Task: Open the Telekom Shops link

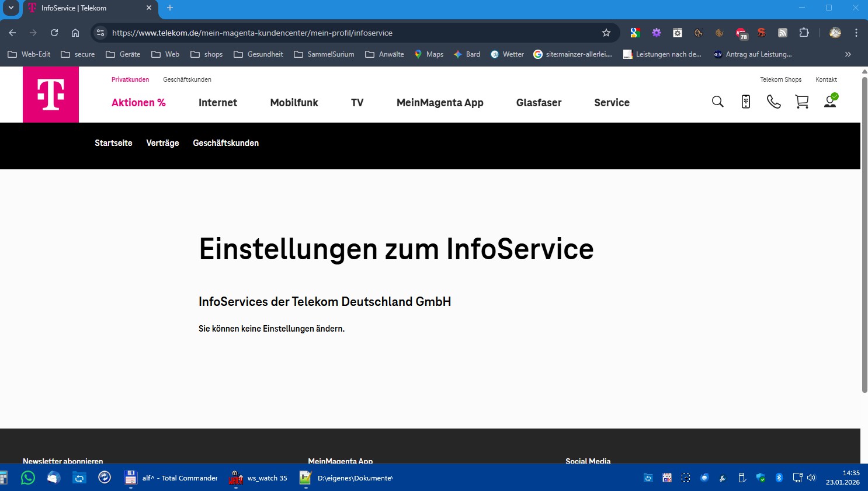Action: point(780,79)
